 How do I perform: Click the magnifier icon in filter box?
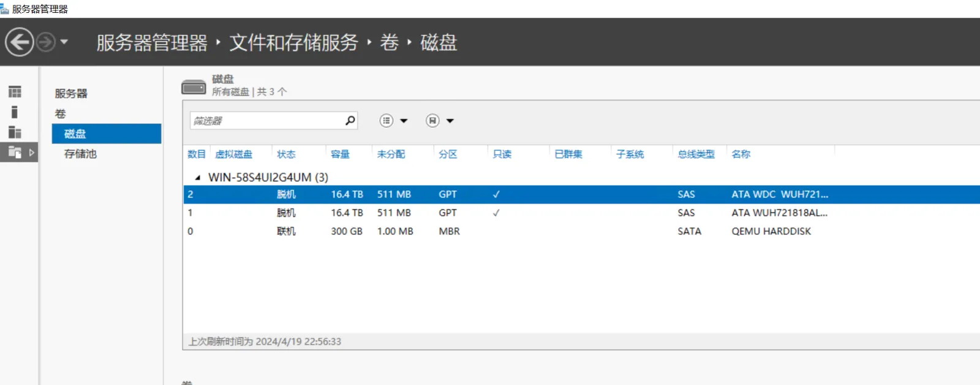350,121
